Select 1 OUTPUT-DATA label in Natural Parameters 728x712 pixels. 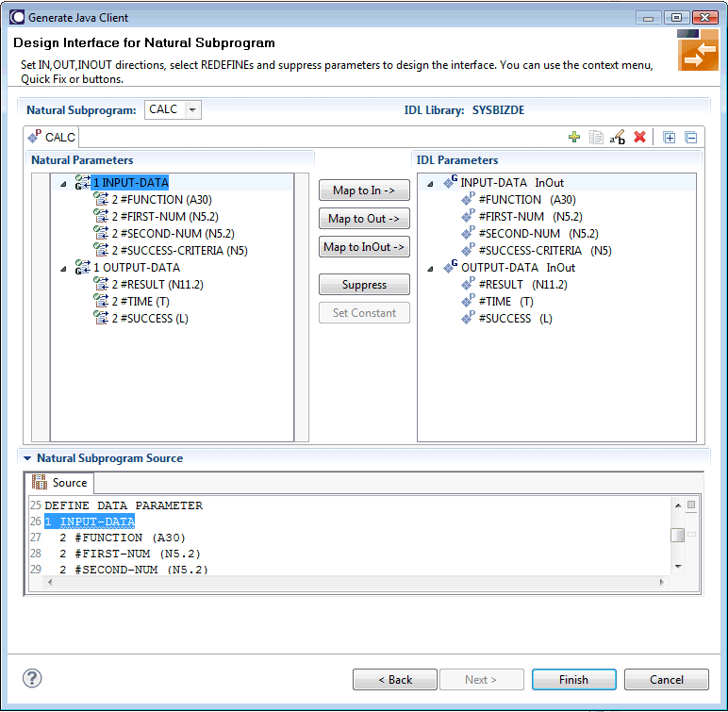click(137, 268)
